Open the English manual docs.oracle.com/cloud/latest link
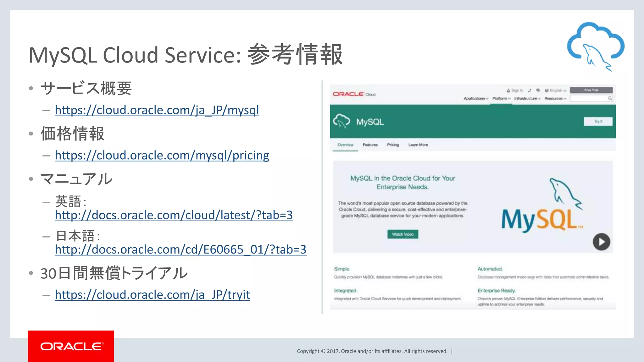Screen dimensions: 644x362 [x=174, y=215]
